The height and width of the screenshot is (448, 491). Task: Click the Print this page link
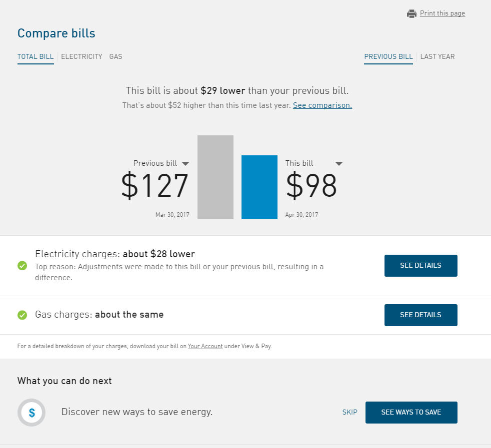442,13
